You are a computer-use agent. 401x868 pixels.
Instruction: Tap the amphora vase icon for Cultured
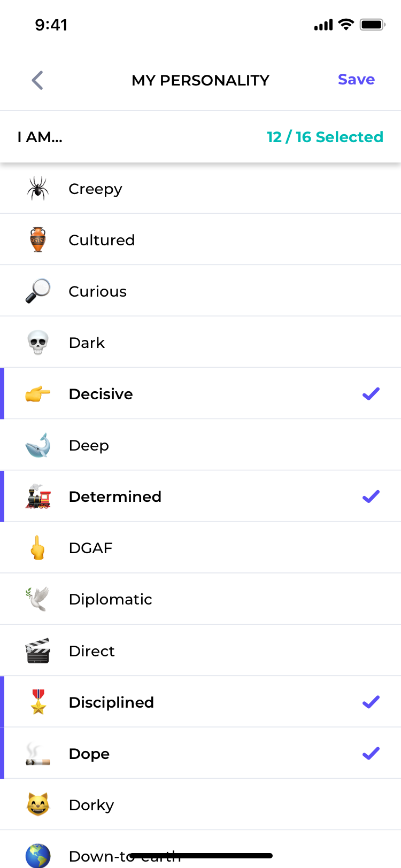[38, 240]
